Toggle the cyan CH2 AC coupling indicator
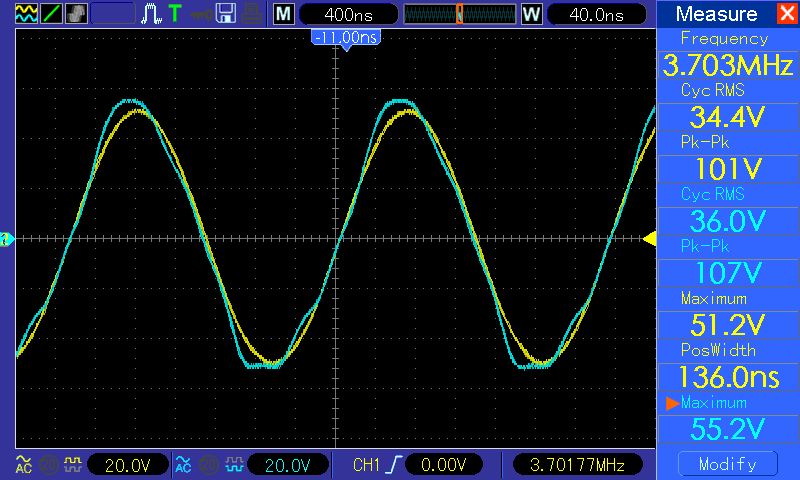The height and width of the screenshot is (480, 800). [183, 464]
